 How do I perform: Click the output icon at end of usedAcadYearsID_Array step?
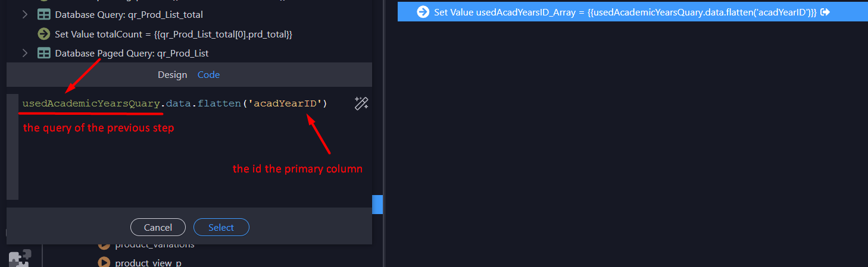pyautogui.click(x=825, y=12)
